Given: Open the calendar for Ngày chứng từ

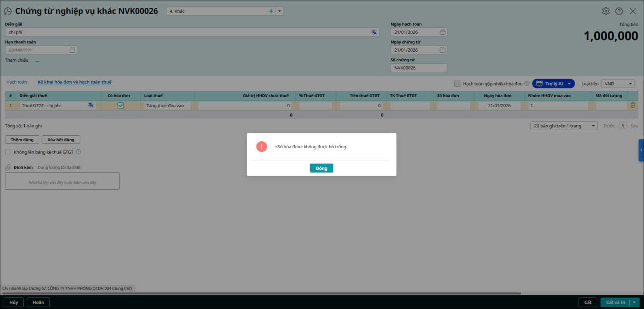Looking at the screenshot, I should pyautogui.click(x=442, y=50).
